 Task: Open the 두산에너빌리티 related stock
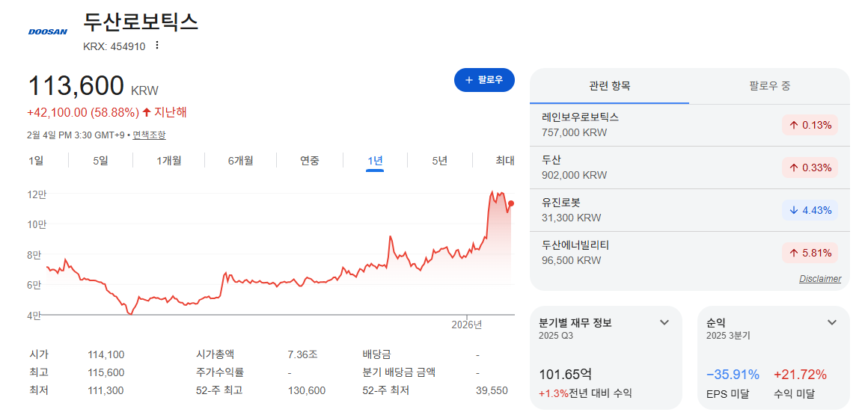689,253
